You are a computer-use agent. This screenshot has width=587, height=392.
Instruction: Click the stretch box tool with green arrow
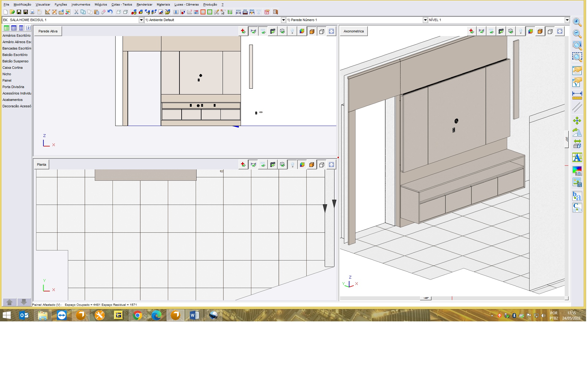(577, 144)
